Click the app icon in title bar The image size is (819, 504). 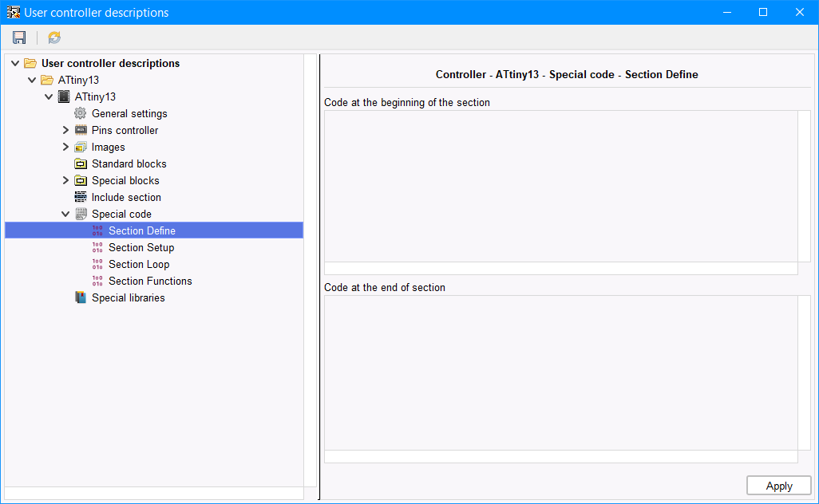13,12
